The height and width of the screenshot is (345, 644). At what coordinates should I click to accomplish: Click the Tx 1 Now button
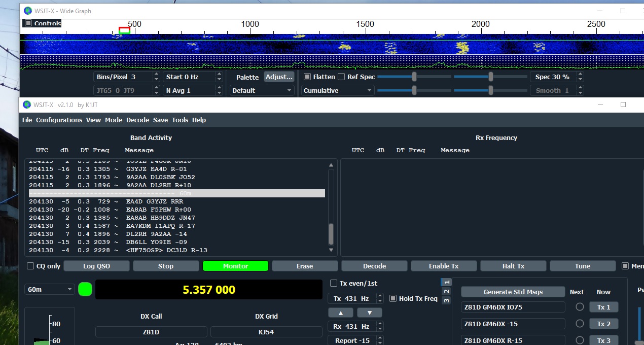(603, 307)
